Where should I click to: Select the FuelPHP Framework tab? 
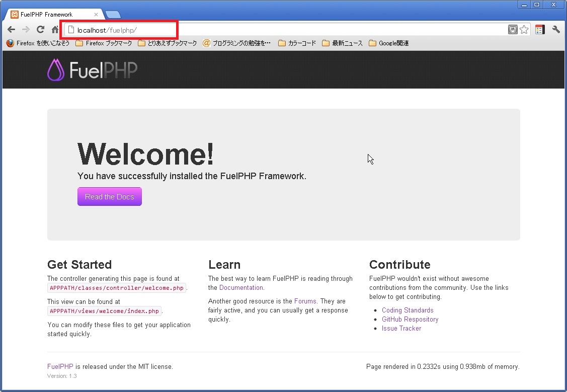(54, 15)
